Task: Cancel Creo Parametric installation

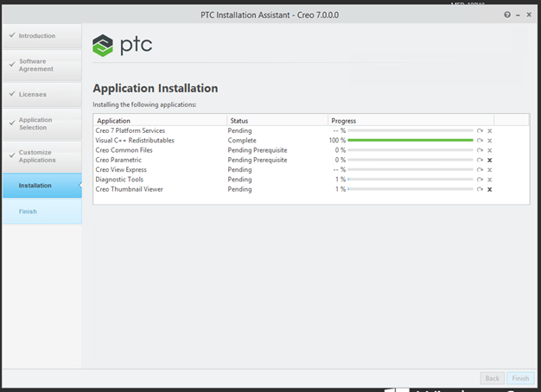Action: click(x=489, y=160)
